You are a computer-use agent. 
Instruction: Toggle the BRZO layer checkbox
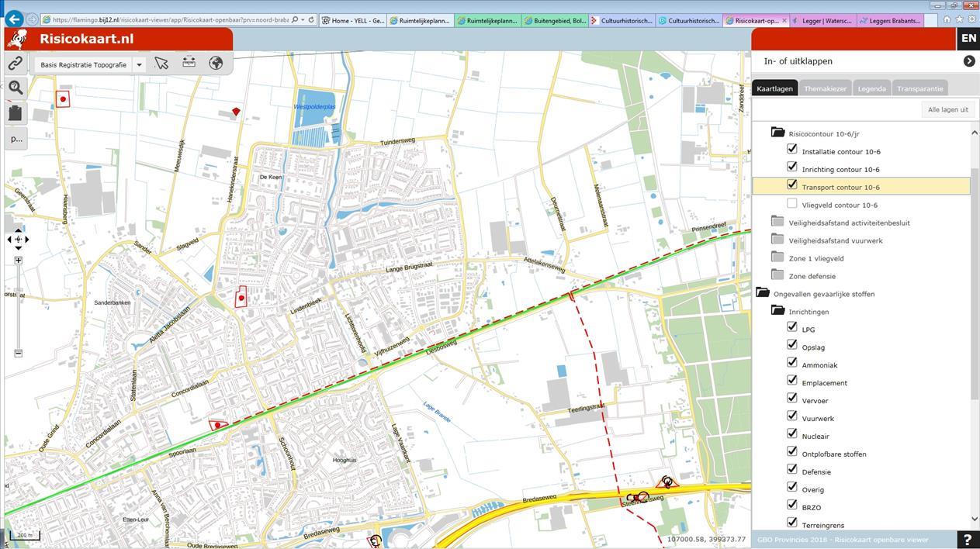pos(791,506)
